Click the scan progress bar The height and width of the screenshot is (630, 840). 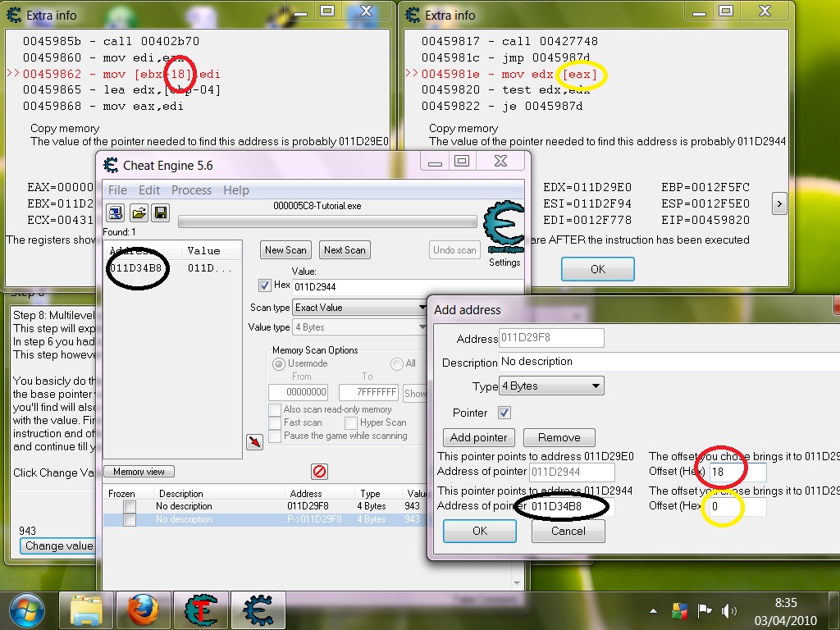(327, 221)
